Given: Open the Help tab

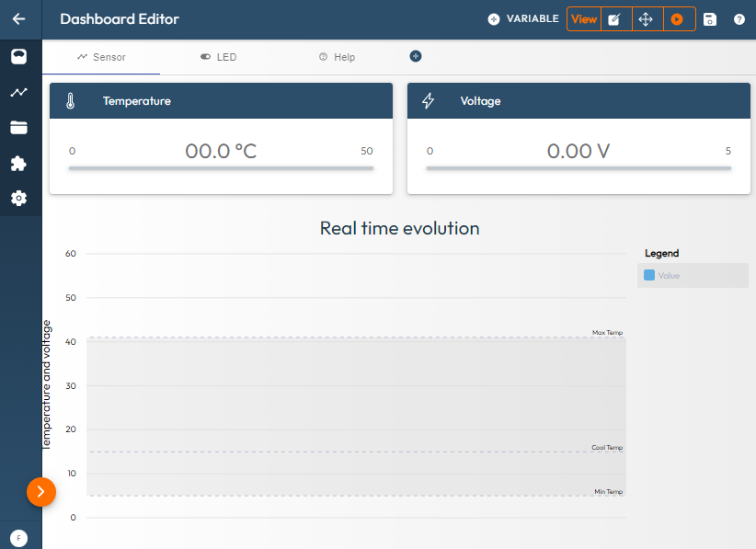Looking at the screenshot, I should (x=337, y=57).
